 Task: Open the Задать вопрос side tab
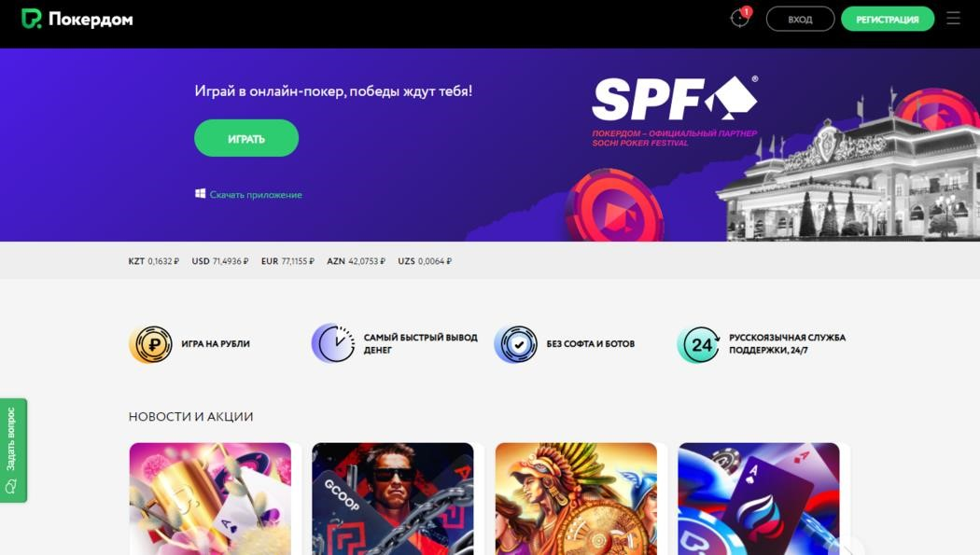pyautogui.click(x=13, y=451)
